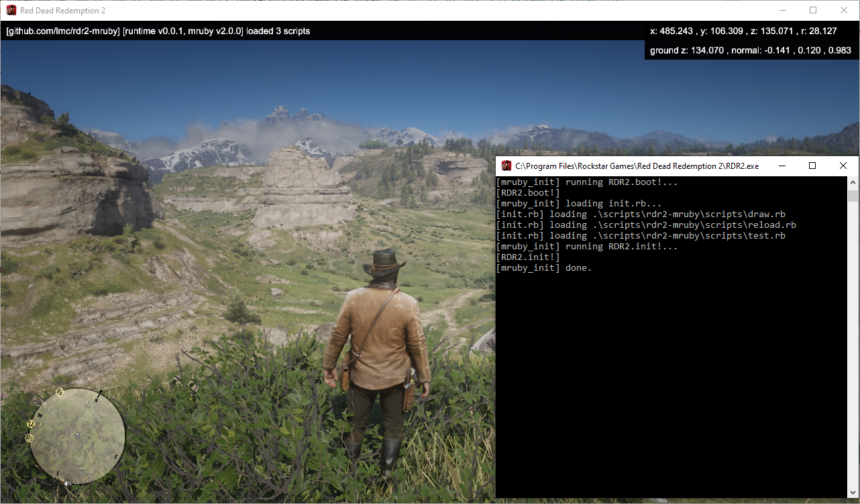Image resolution: width=860 pixels, height=504 pixels.
Task: Click the '[mruby_init] done.' console line
Action: (544, 268)
